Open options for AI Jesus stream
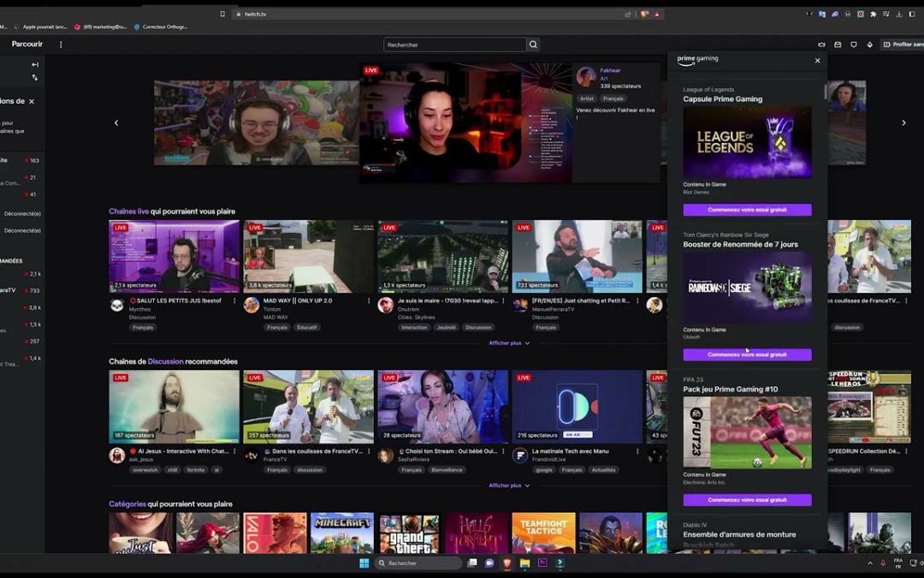Viewport: 924px width, 578px height. coord(234,451)
